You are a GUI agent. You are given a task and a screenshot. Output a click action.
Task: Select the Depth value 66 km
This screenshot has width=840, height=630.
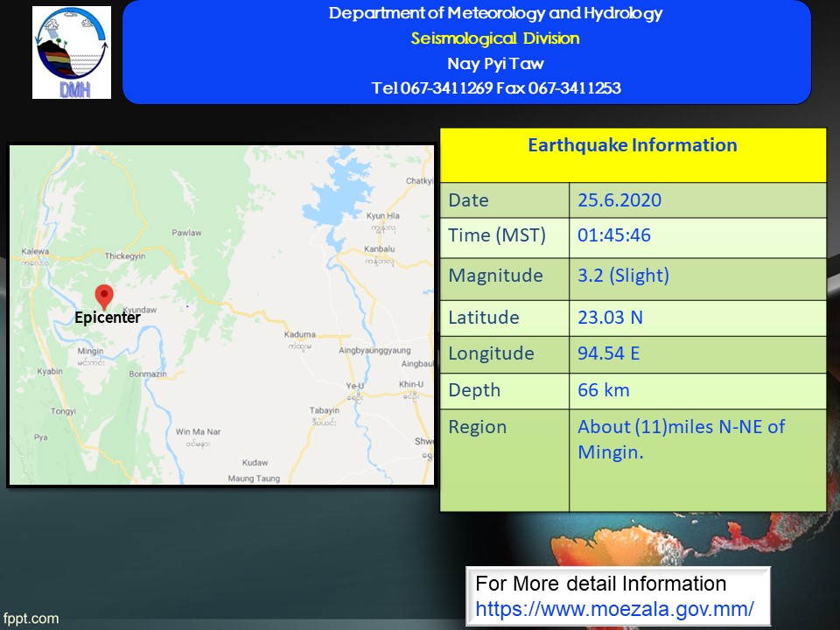[603, 390]
